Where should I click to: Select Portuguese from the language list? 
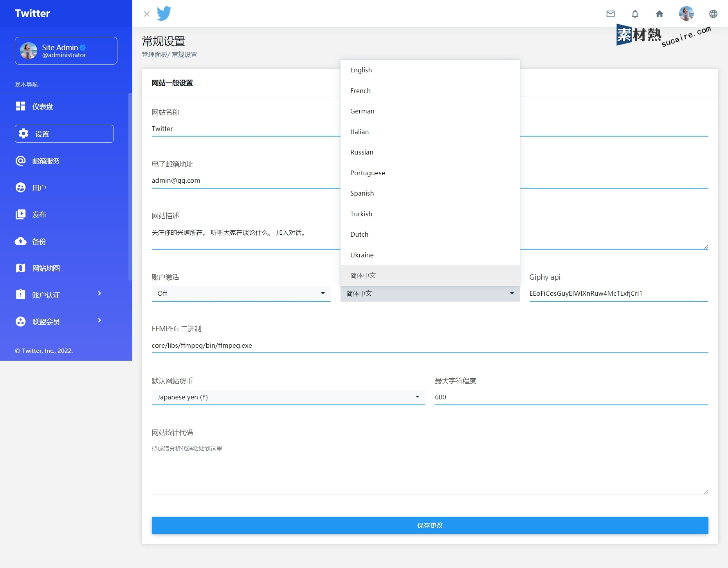click(x=430, y=173)
